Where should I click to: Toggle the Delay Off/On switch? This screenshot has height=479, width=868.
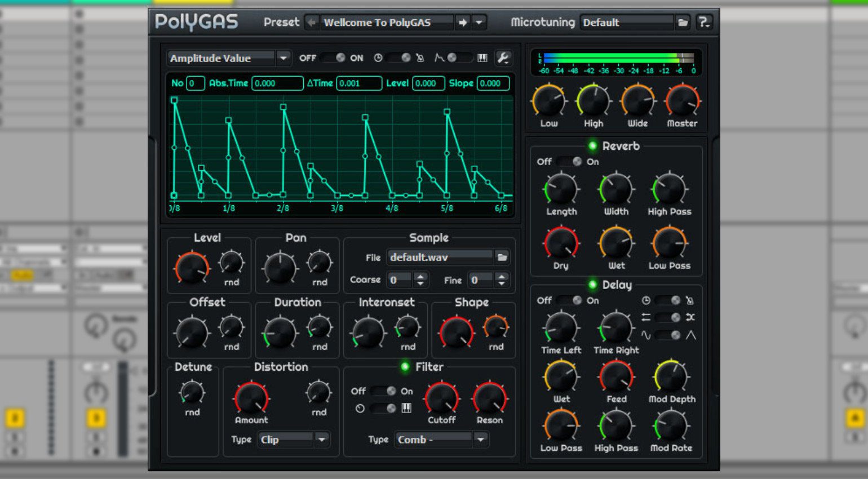click(x=569, y=300)
